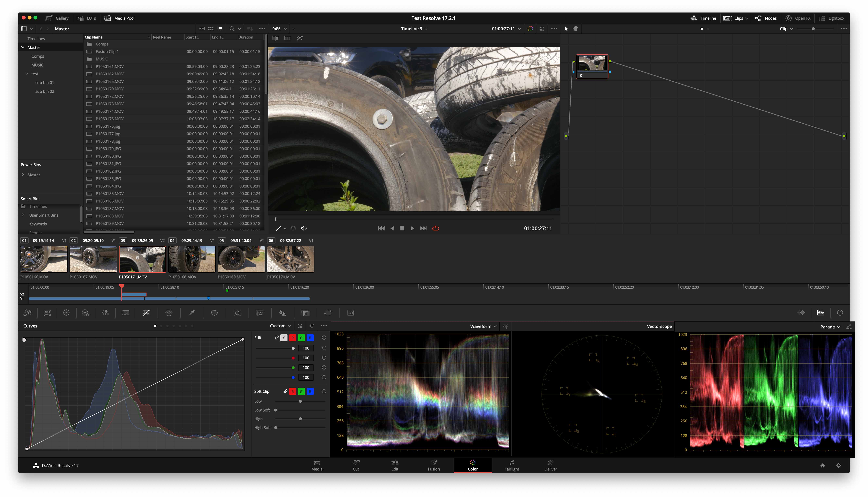868x497 pixels.
Task: Open the Waveform scope type dropdown
Action: pos(483,327)
